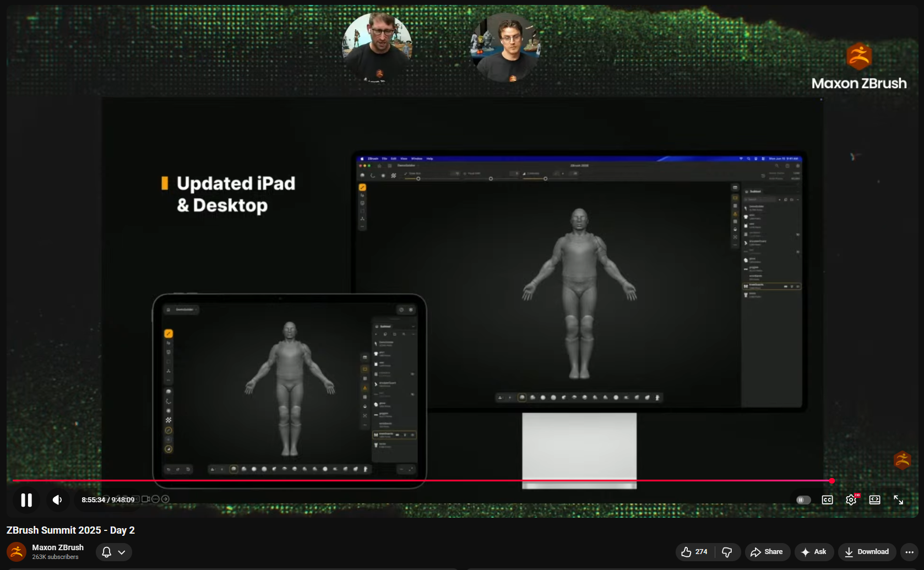Download the video
The image size is (924, 570).
pos(867,552)
